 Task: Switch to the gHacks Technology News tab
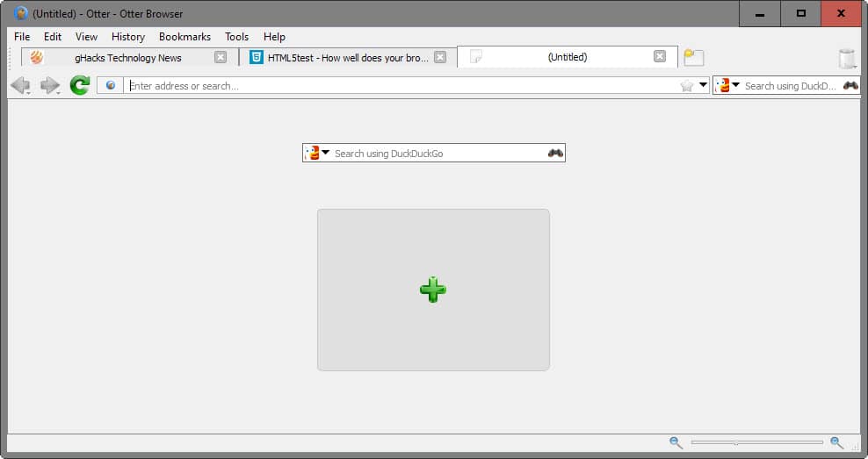click(127, 58)
